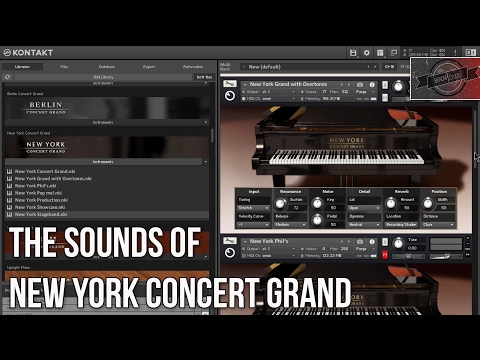Open Position Distance Close dropdown
The height and width of the screenshot is (360, 480).
[x=438, y=225]
